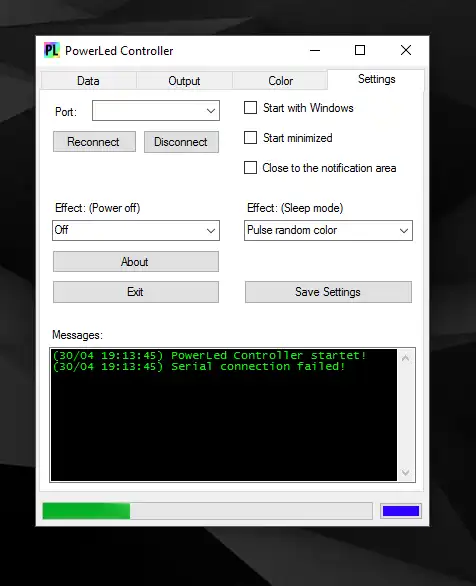The width and height of the screenshot is (476, 586).
Task: Click the 'Serial connection failed!' message line
Action: click(x=199, y=366)
